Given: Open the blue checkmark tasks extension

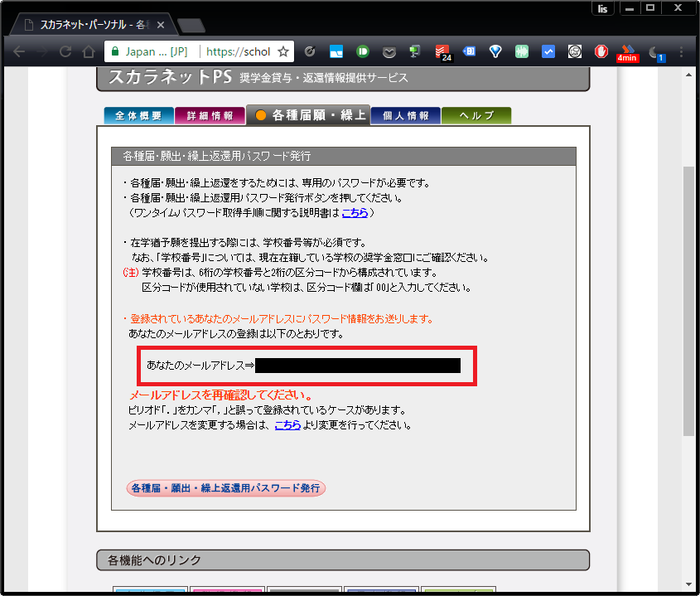Looking at the screenshot, I should (x=548, y=52).
